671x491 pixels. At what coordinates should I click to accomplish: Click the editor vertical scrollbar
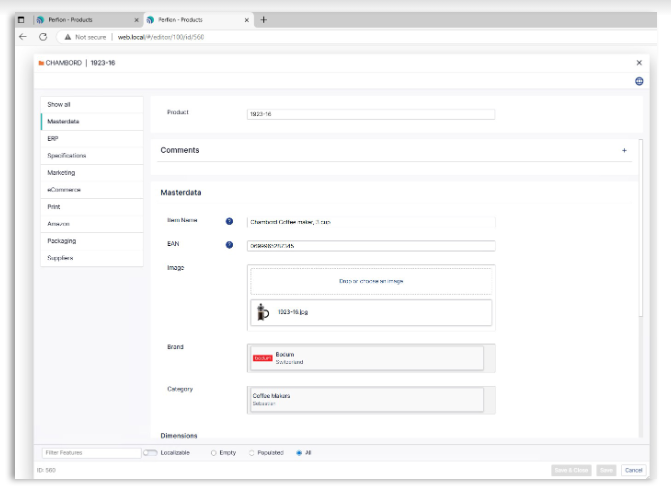641,228
